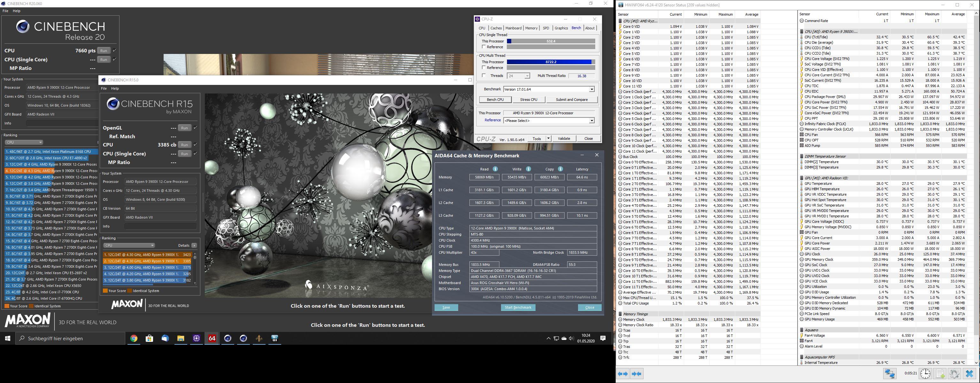Toggle Cinebench R15 CPU Single Core checkmark
This screenshot has height=383, width=980.
(x=195, y=154)
